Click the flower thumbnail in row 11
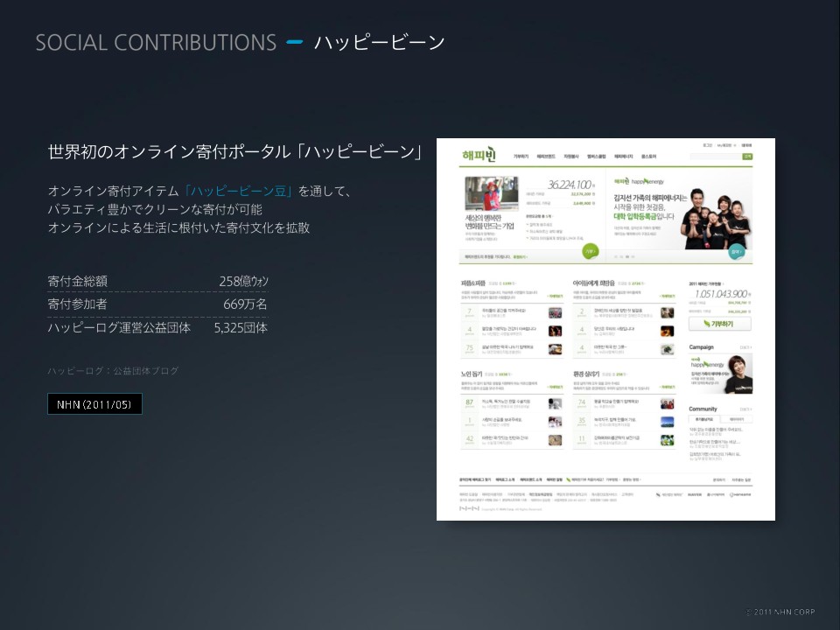This screenshot has width=840, height=630. point(667,440)
